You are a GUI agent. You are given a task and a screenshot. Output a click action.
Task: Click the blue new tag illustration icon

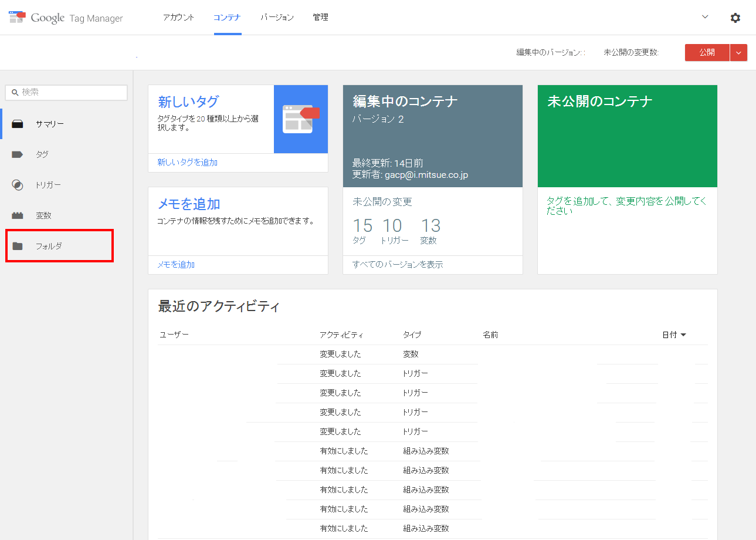click(x=301, y=119)
